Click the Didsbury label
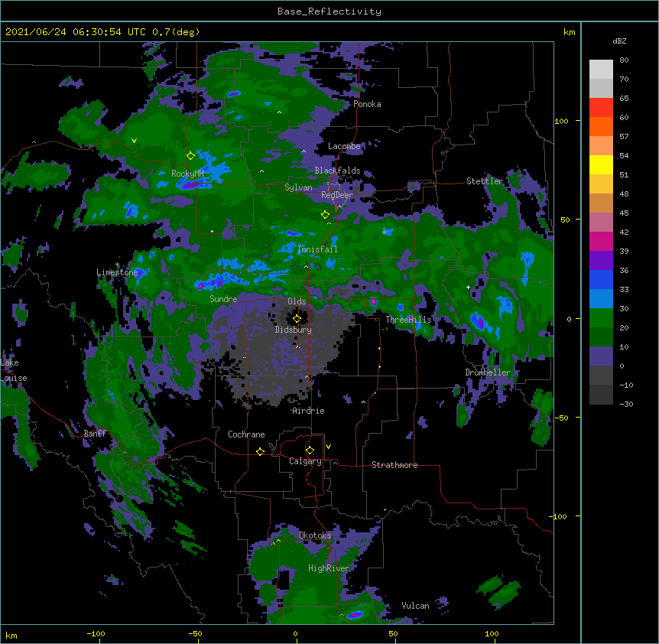 pos(294,330)
